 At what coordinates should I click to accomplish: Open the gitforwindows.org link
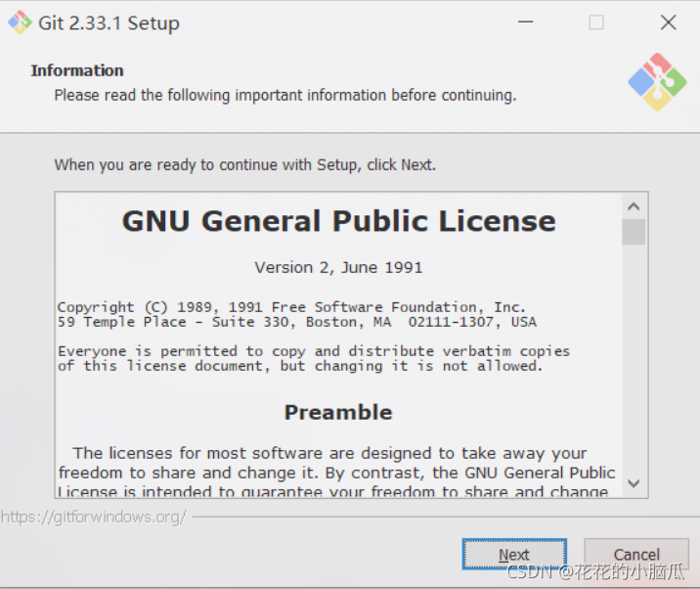pos(93,517)
